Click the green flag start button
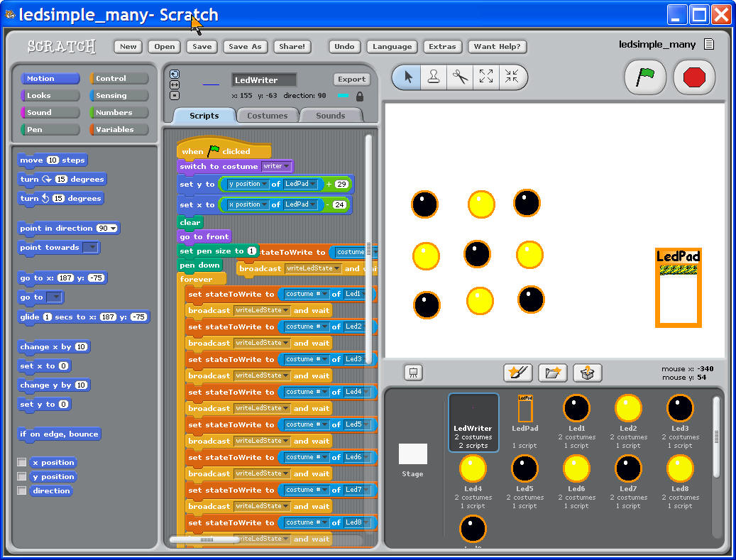Viewport: 736px width, 560px height. click(645, 77)
